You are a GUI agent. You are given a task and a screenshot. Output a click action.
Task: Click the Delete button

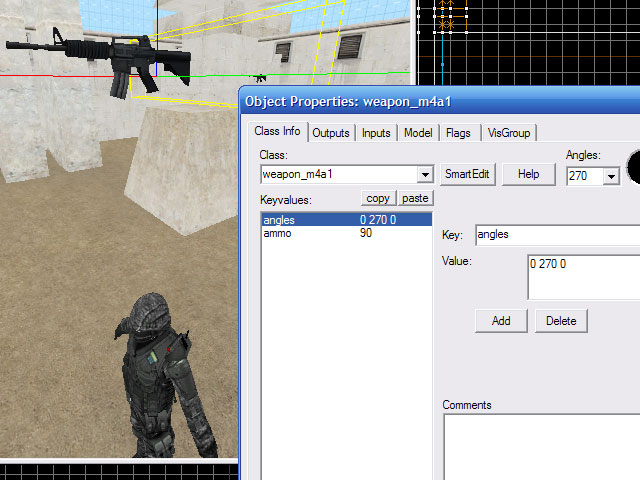561,321
